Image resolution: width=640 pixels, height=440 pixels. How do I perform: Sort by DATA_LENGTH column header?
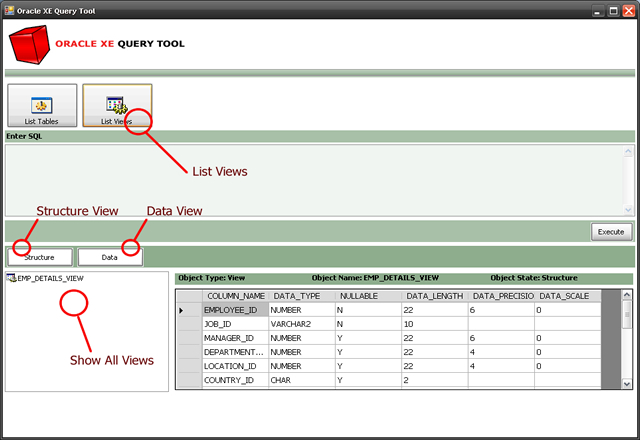(x=435, y=296)
